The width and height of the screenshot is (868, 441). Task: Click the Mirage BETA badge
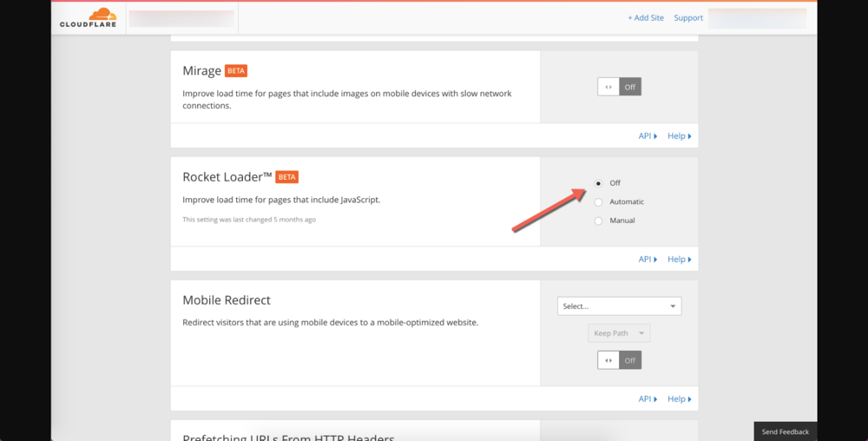pos(236,71)
